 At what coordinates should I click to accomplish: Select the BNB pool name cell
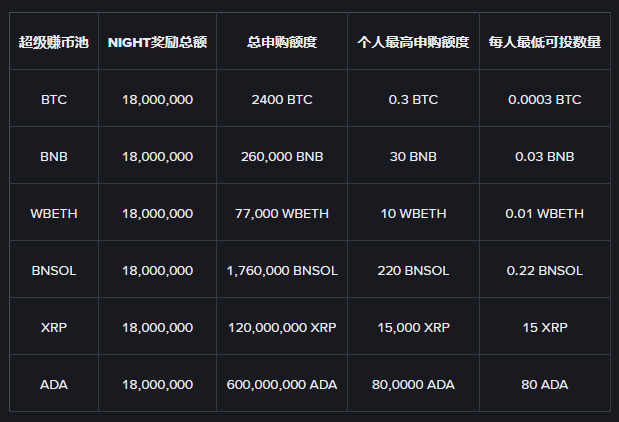click(54, 157)
